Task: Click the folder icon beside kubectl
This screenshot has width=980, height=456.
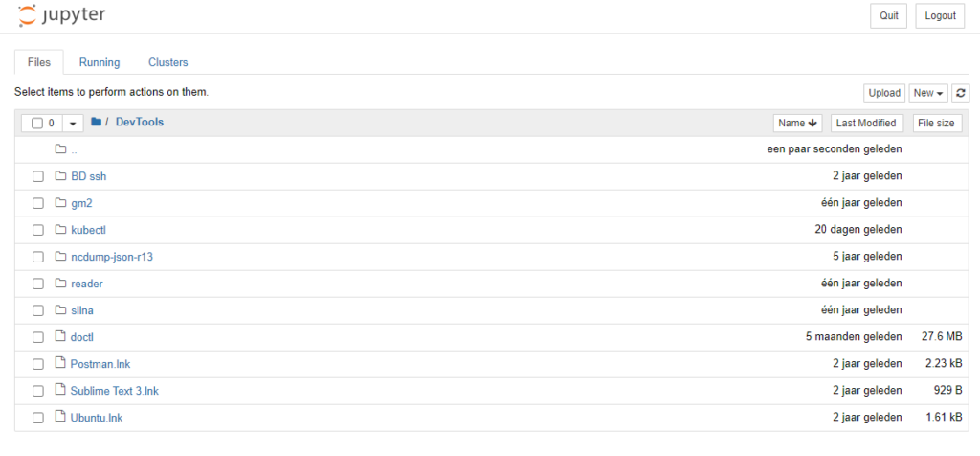Action: tap(60, 230)
